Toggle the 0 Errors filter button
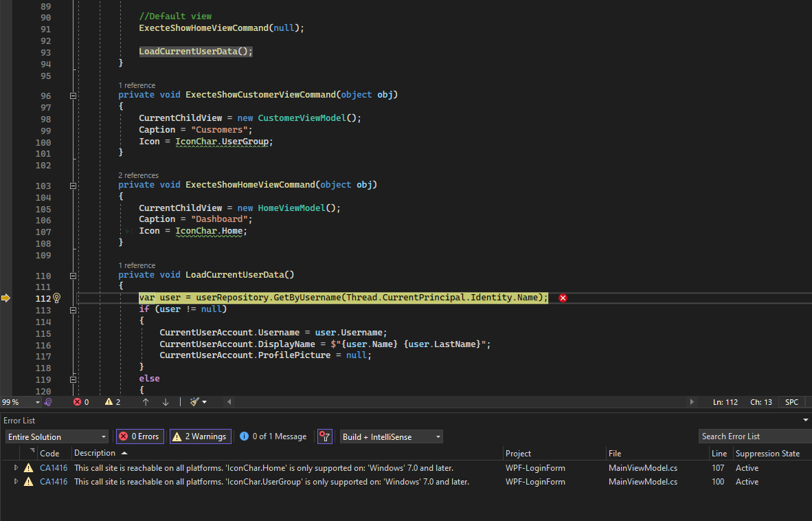812x521 pixels. (x=139, y=436)
